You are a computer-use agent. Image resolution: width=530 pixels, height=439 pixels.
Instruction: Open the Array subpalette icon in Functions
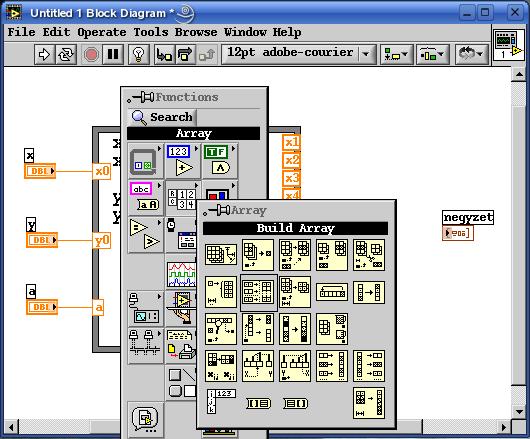tap(182, 199)
